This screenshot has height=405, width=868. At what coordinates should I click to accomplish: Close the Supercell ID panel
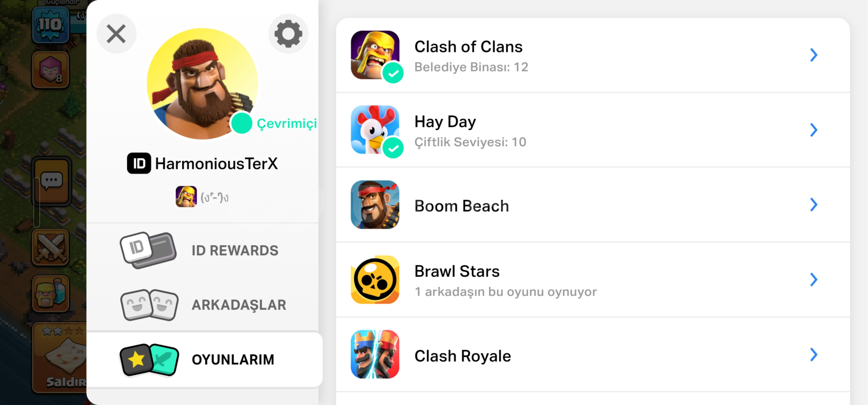tap(116, 34)
